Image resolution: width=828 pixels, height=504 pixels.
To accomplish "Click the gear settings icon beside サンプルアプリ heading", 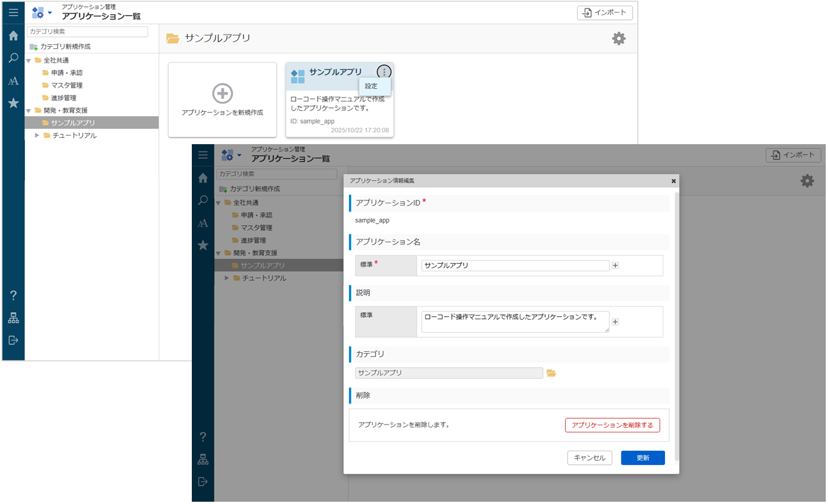I will coord(619,39).
